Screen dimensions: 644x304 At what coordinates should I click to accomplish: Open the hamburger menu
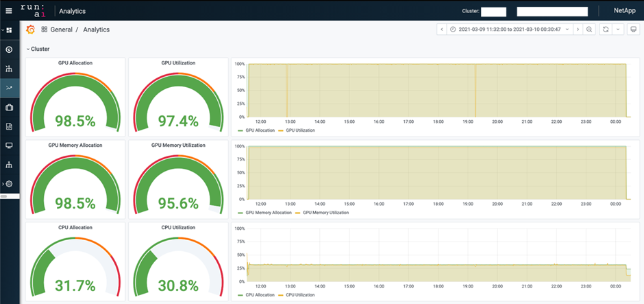tap(9, 11)
